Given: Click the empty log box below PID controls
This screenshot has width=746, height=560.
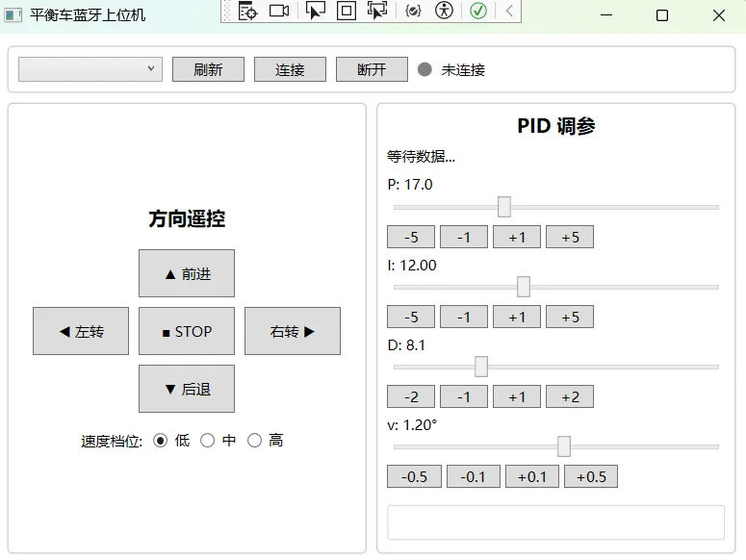Looking at the screenshot, I should pos(555,522).
